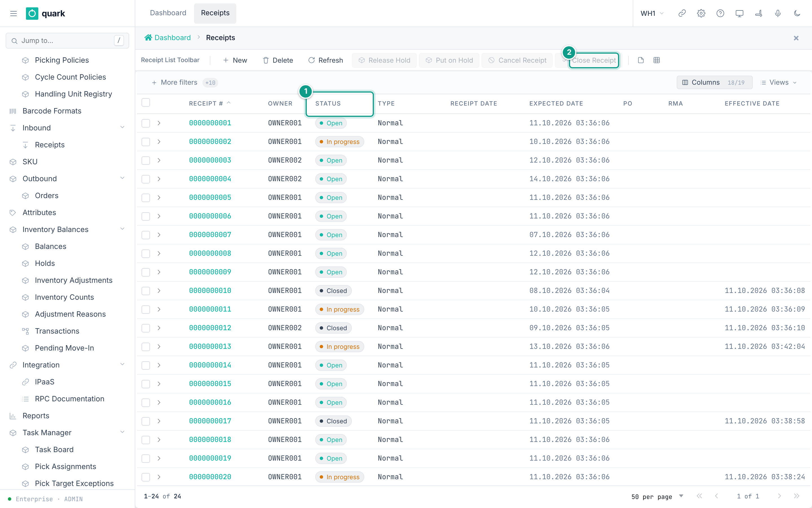This screenshot has height=508, width=812.
Task: Click the forklift icon in header
Action: pos(758,14)
